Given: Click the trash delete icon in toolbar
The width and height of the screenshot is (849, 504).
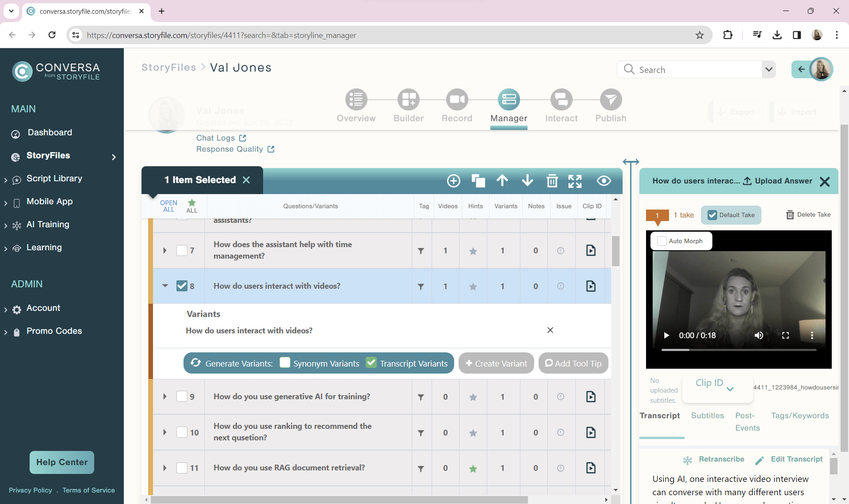Looking at the screenshot, I should pyautogui.click(x=552, y=181).
